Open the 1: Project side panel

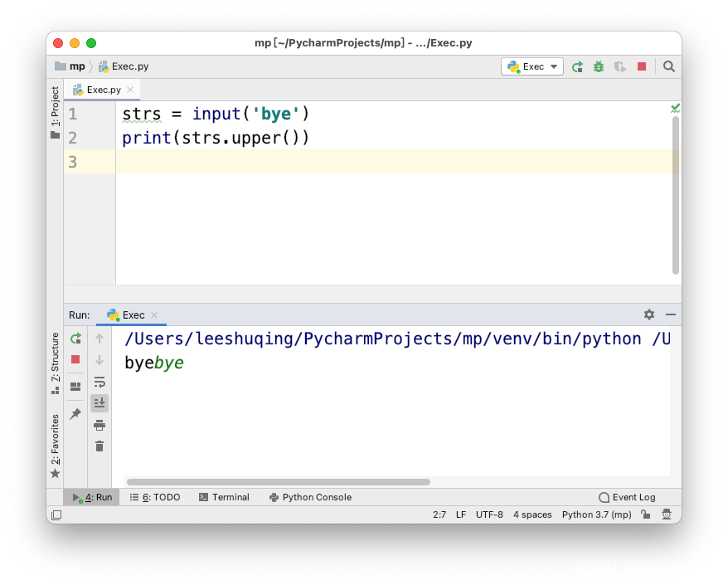[56, 113]
